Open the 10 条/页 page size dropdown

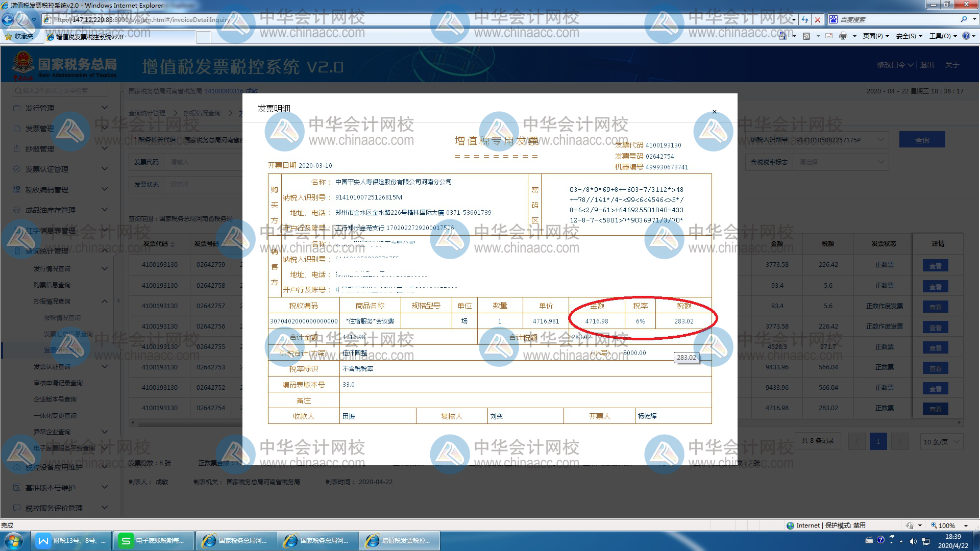(941, 441)
